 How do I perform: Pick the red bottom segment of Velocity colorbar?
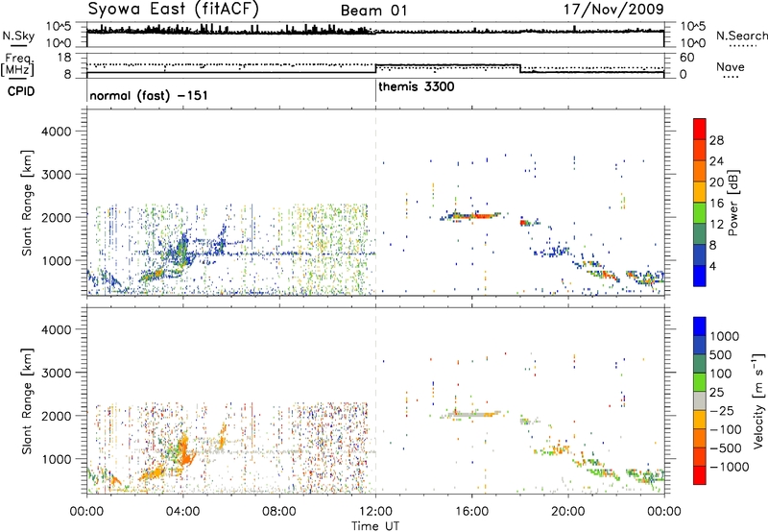(700, 475)
